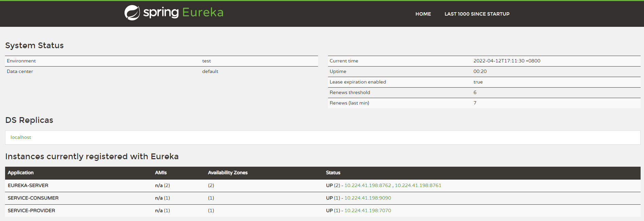Click the Status column header
This screenshot has width=644, height=221.
click(x=333, y=172)
